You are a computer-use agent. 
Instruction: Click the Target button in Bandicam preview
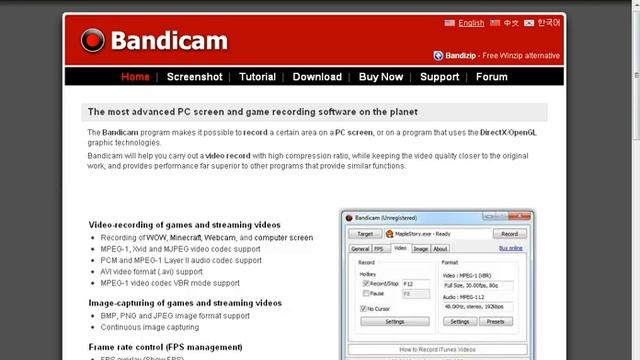coord(365,234)
